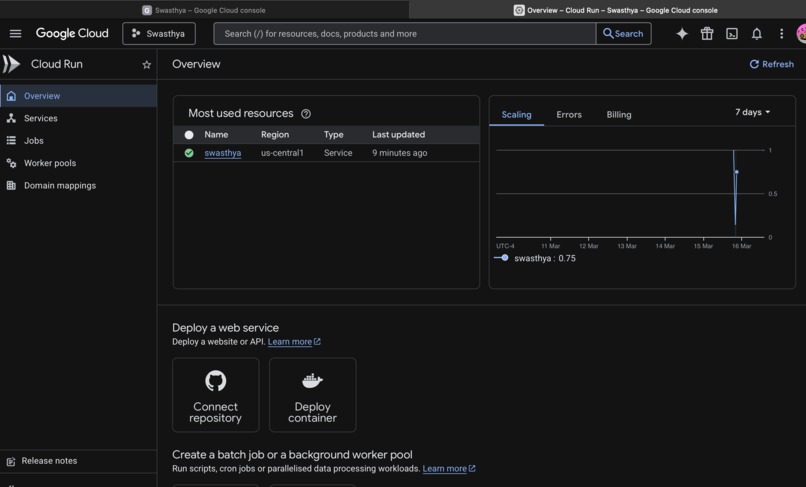Open the notifications bell
806x487 pixels.
[757, 33]
